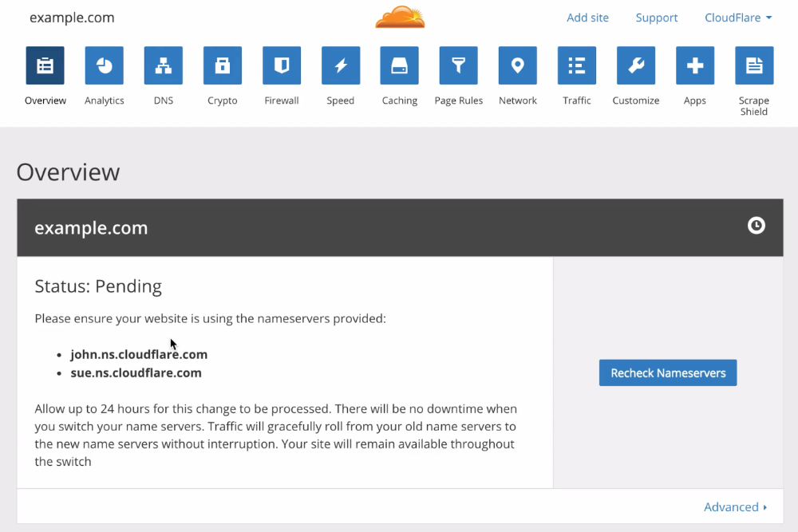Click the example.com site name at top left
The image size is (798, 532).
72,18
